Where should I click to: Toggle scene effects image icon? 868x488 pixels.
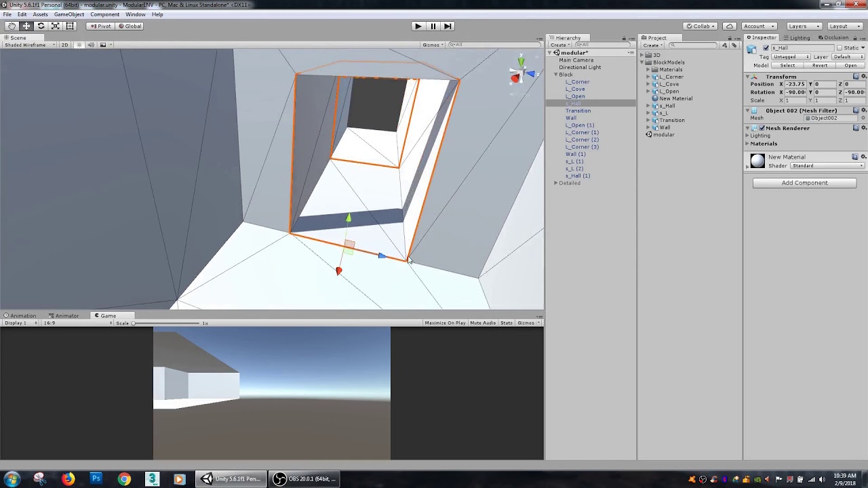pos(104,45)
